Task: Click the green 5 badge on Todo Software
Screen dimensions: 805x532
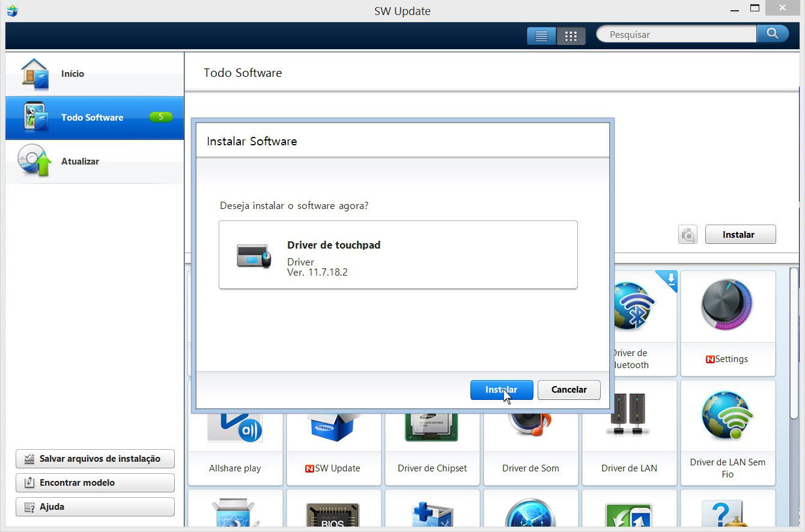Action: tap(161, 117)
